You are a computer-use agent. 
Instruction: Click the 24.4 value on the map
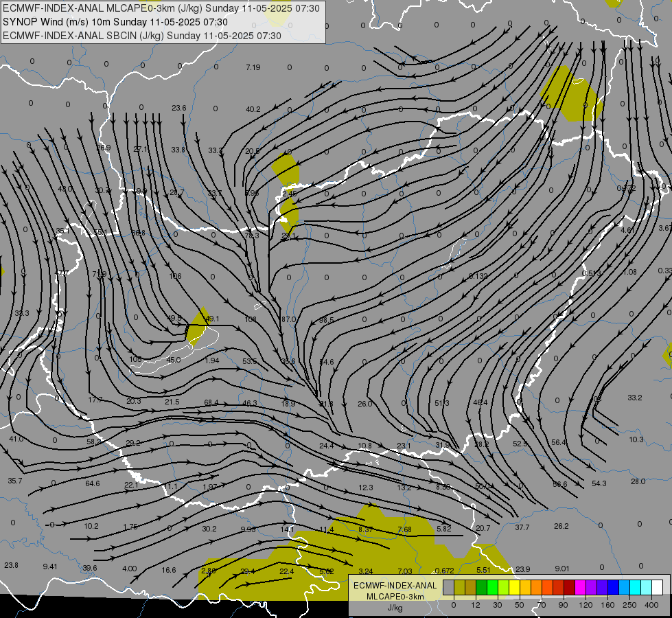click(326, 446)
